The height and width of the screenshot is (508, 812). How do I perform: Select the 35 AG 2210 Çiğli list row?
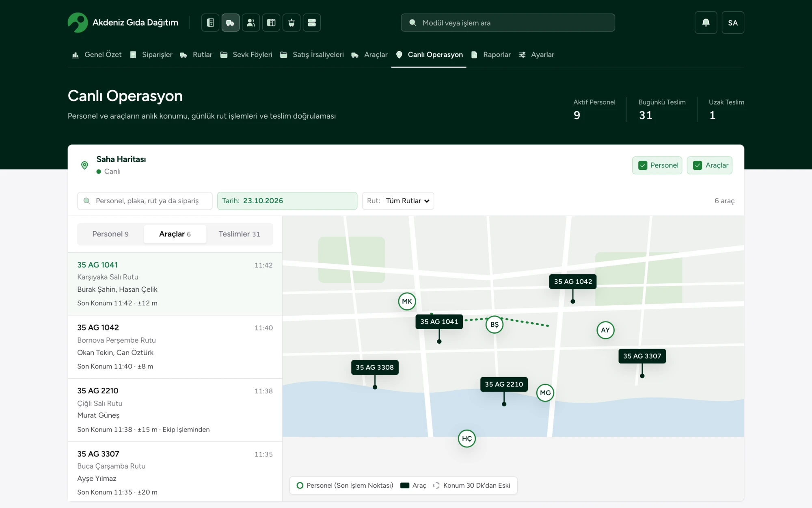pos(175,410)
